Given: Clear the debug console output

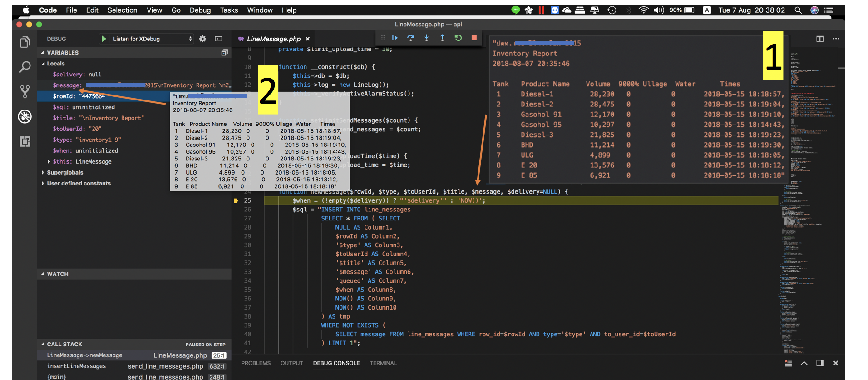Looking at the screenshot, I should (788, 363).
